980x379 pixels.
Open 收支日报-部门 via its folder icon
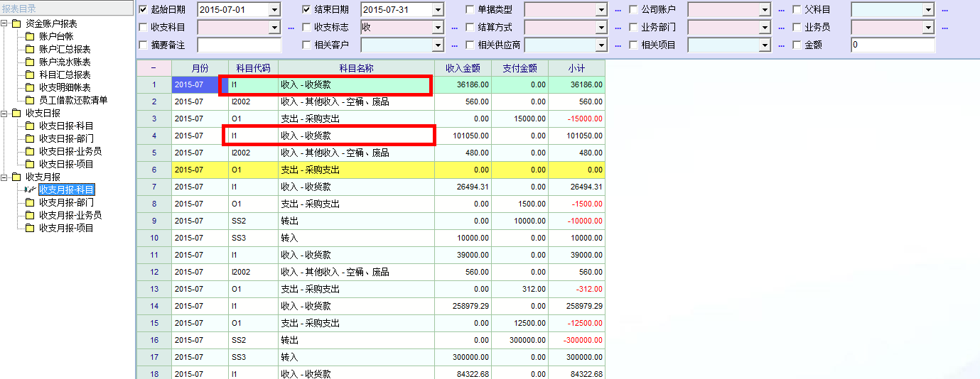tap(30, 139)
